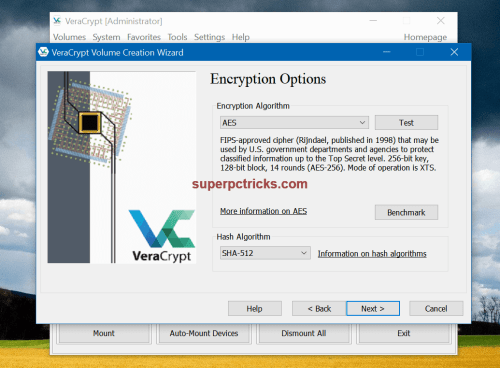Click the VeraCrypt icon in wizard title bar

(43, 52)
